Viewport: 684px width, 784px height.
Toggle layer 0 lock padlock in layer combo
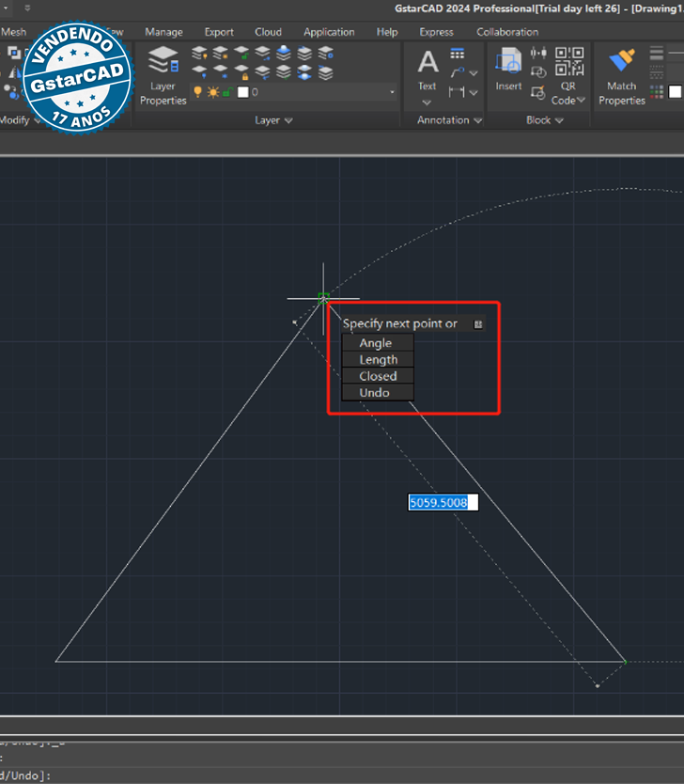[227, 92]
